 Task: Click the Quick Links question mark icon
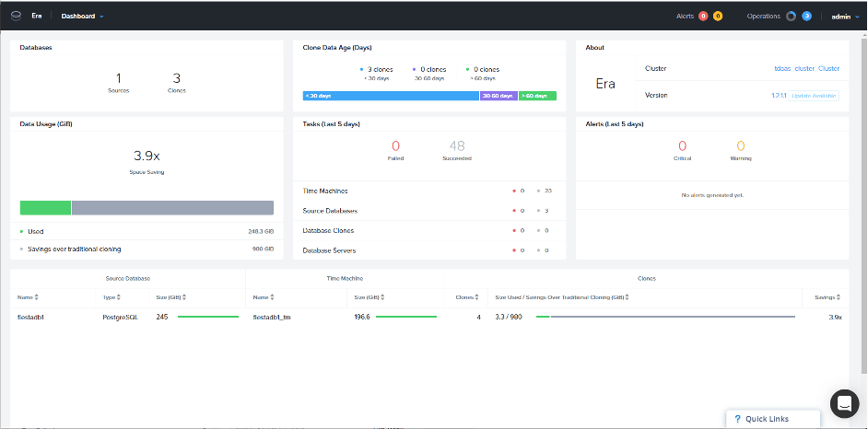point(737,419)
